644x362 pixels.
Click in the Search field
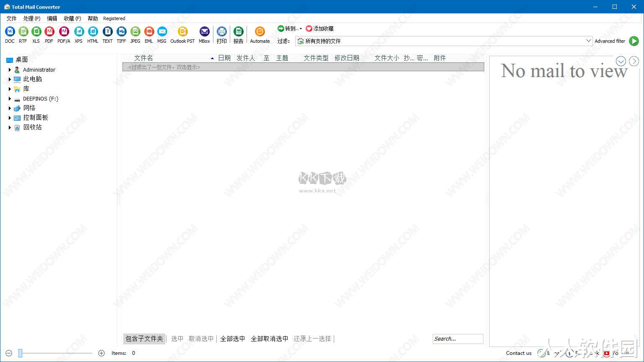click(458, 339)
